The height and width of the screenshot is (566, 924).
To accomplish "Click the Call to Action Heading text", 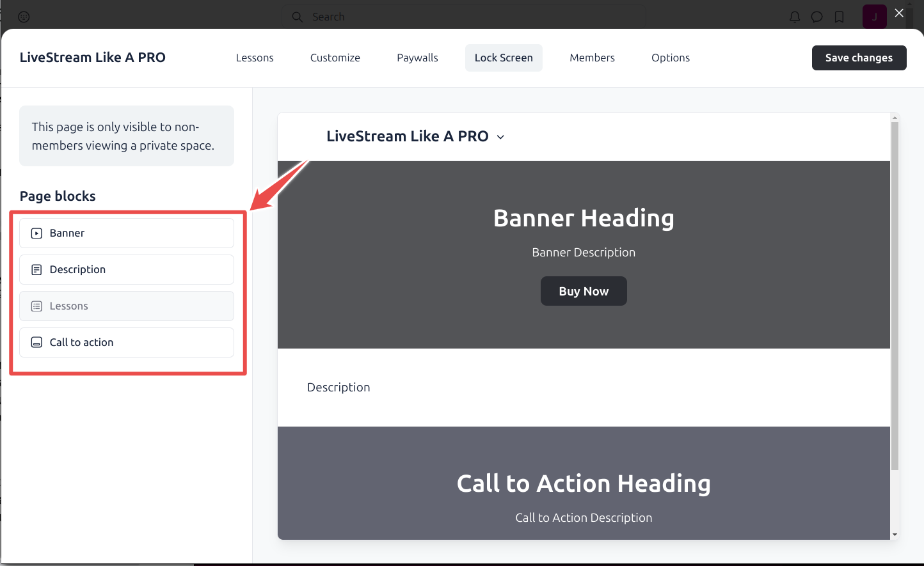I will [584, 483].
